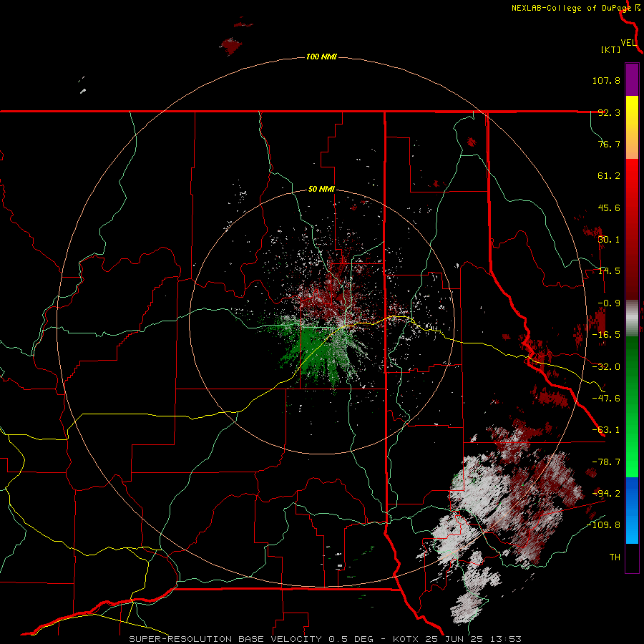Screen dimensions: 644x644
Task: Pick the yellow-to-orange segment of the color bar
Action: (632, 127)
